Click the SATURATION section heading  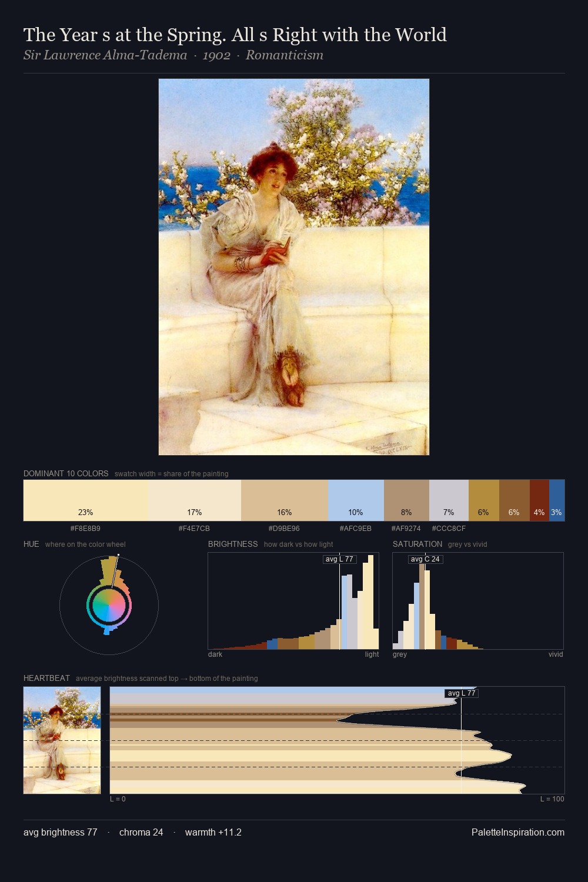point(417,544)
